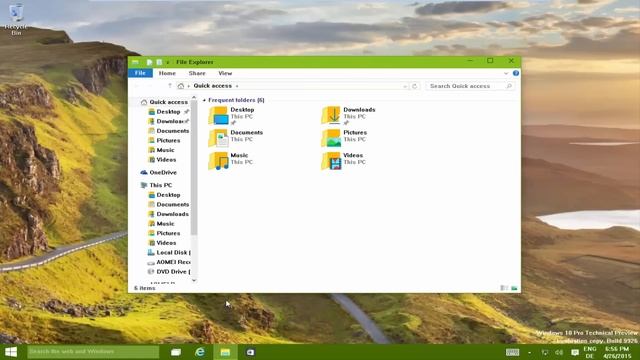Open the Documents folder in Frequent folders
Image resolution: width=640 pixels, height=360 pixels.
click(x=236, y=138)
